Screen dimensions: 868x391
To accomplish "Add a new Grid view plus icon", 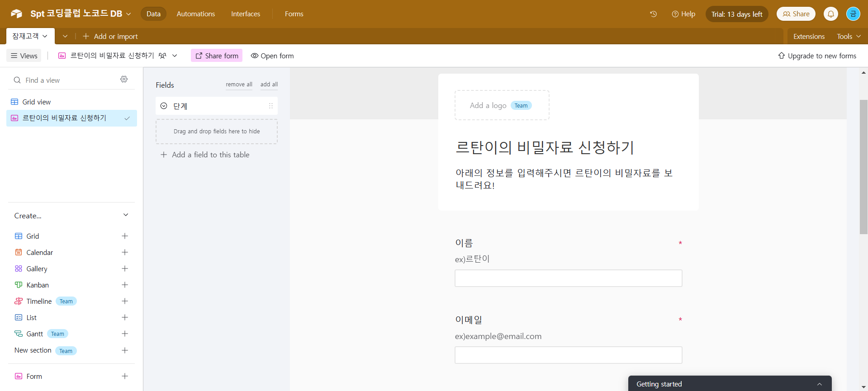I will (125, 236).
